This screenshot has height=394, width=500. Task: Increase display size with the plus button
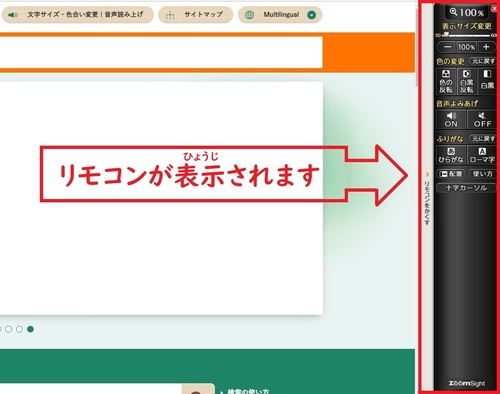486,47
